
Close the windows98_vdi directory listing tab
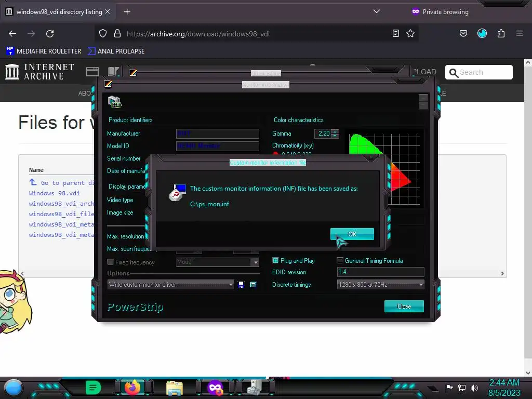[x=108, y=11]
